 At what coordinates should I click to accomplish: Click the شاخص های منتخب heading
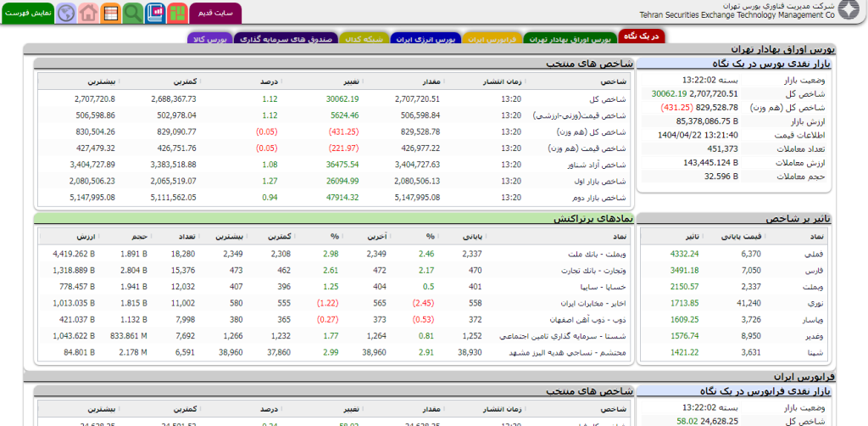tap(590, 64)
